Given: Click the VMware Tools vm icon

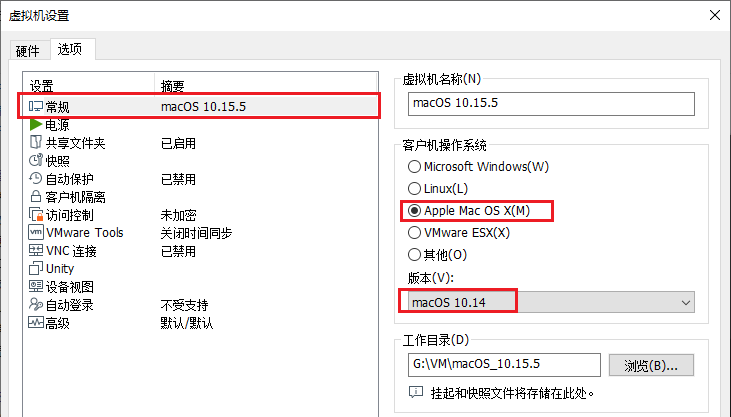Looking at the screenshot, I should [x=36, y=232].
